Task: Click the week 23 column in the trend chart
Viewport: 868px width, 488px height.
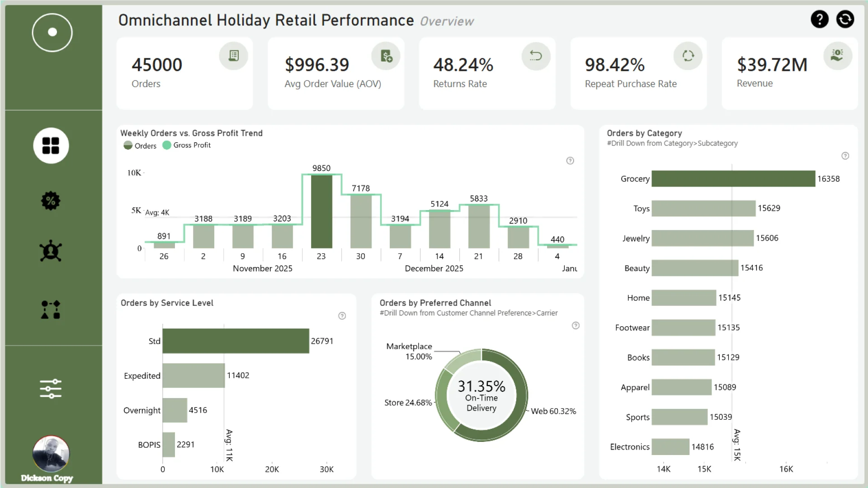Action: pos(321,211)
